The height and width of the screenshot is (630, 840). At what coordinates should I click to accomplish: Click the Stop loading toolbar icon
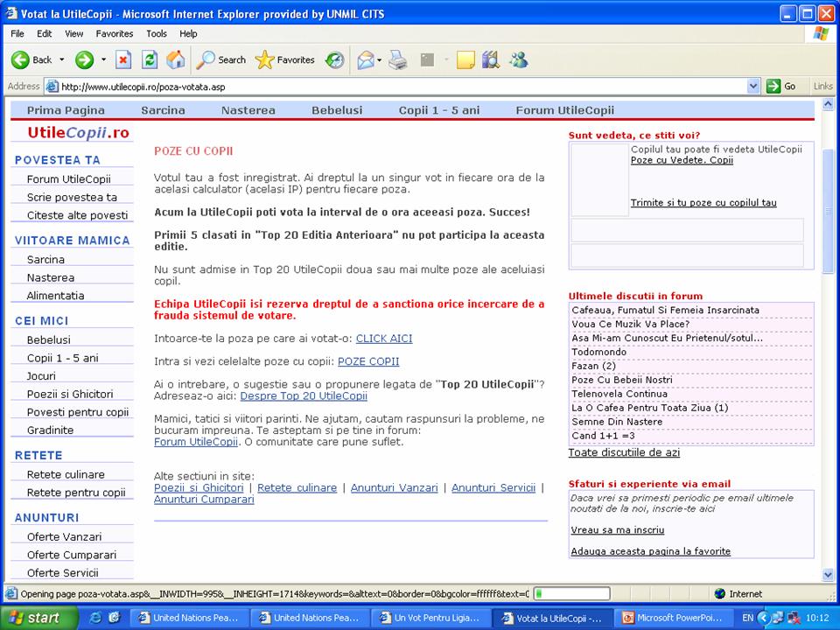point(123,60)
